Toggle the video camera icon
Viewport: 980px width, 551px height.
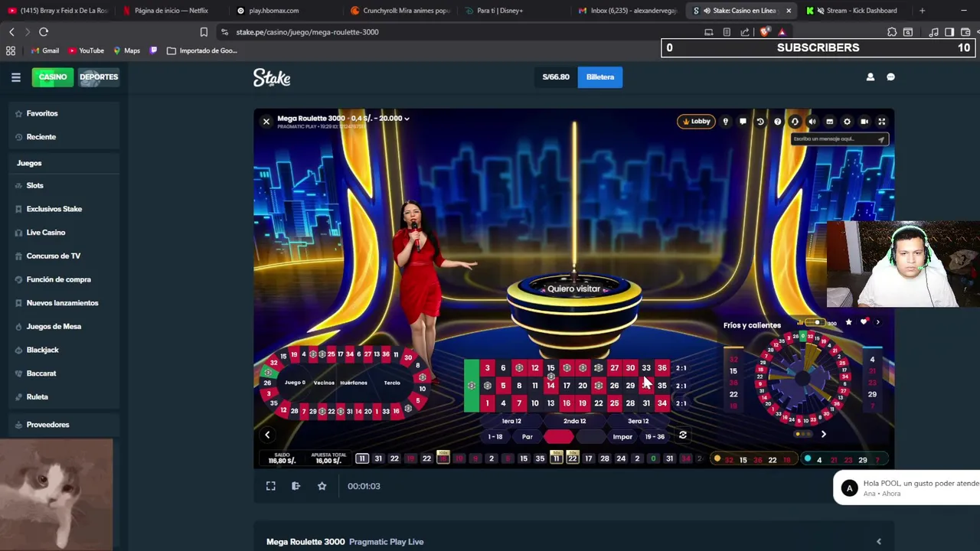[864, 122]
